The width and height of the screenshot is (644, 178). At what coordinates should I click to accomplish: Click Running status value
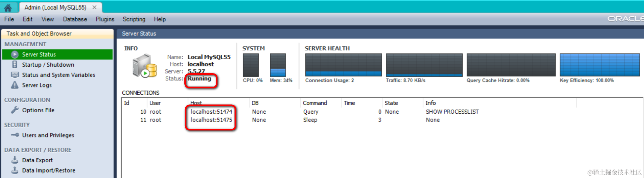point(199,79)
